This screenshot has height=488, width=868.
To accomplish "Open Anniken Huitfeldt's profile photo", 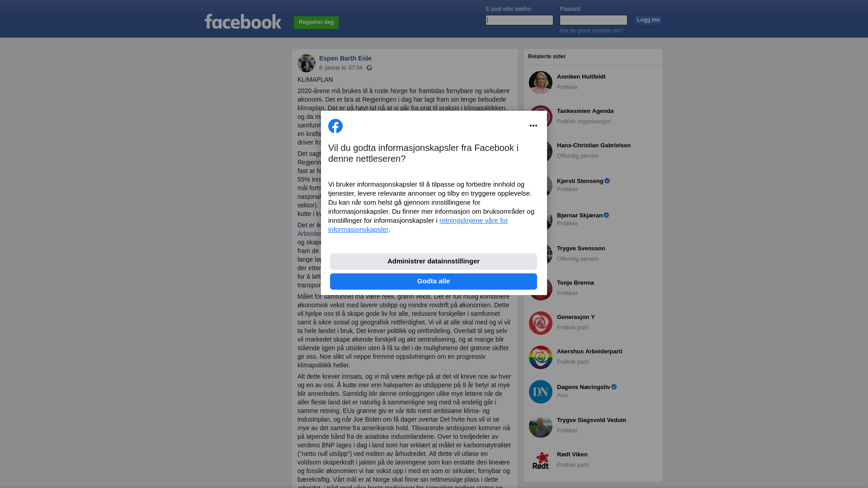I will click(x=541, y=83).
